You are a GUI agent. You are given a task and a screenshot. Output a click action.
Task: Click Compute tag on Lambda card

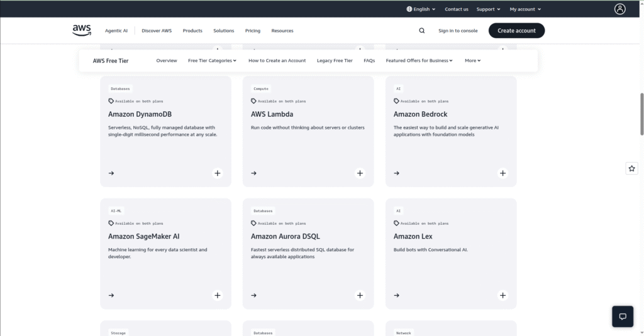(261, 89)
